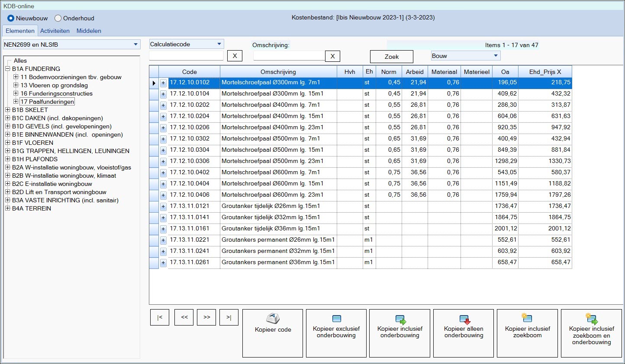Expand row 17.13.11.0121 with plus button
Screen dimensions: 625x364
click(x=163, y=206)
